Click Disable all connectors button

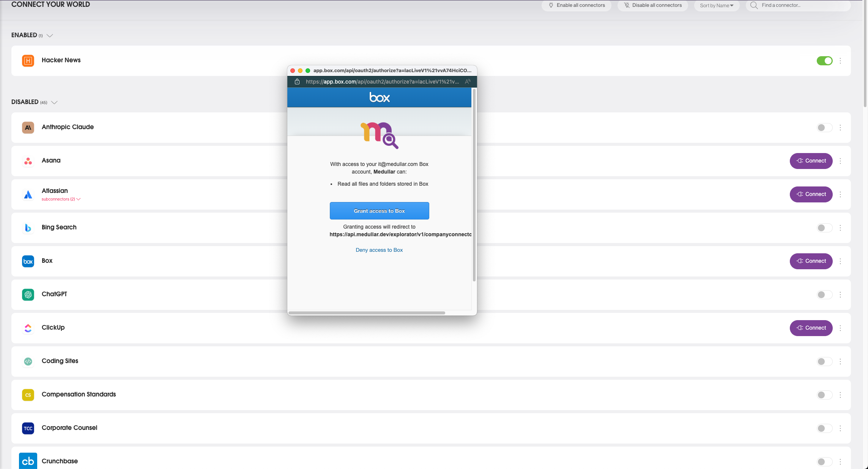[653, 5]
